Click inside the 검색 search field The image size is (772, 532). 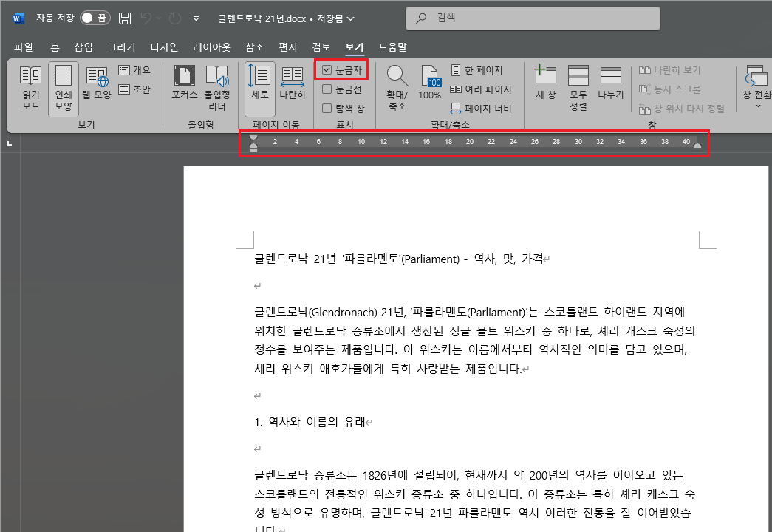532,17
